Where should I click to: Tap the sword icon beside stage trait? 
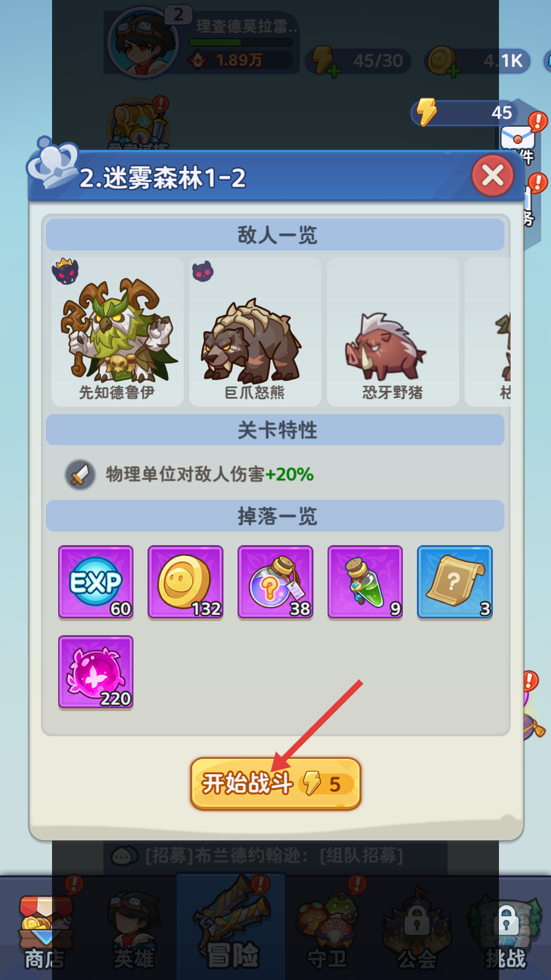tap(80, 475)
